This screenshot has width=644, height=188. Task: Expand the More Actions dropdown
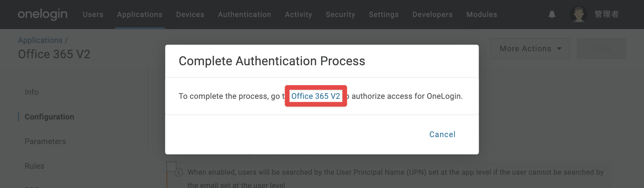(x=530, y=49)
